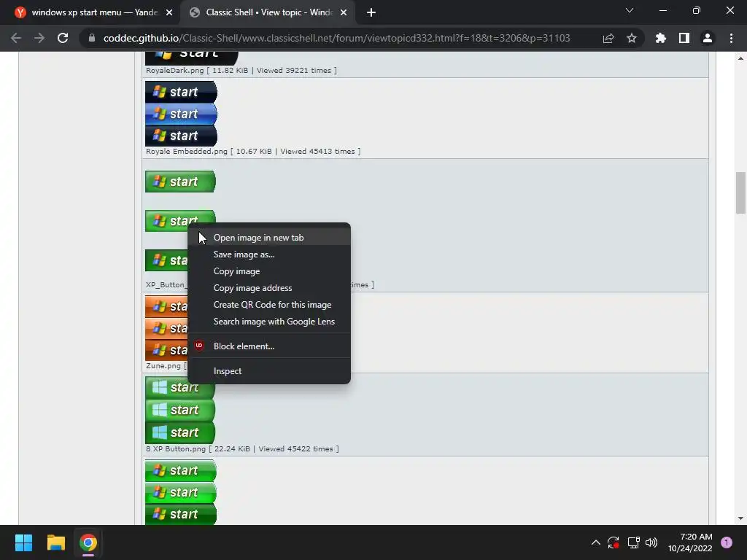Click the Royale Embedded.png caption text

pos(253,152)
